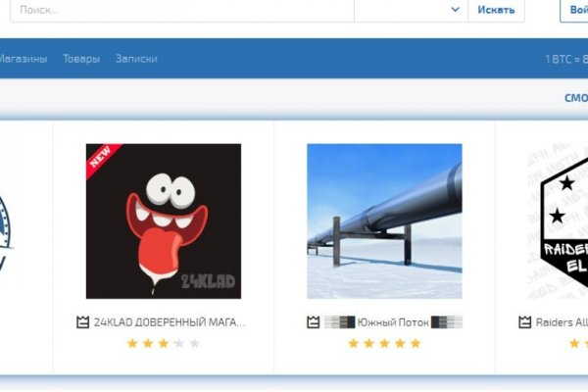Expand the search category dropdown chevron
Image resolution: width=588 pixels, height=392 pixels.
click(x=455, y=10)
